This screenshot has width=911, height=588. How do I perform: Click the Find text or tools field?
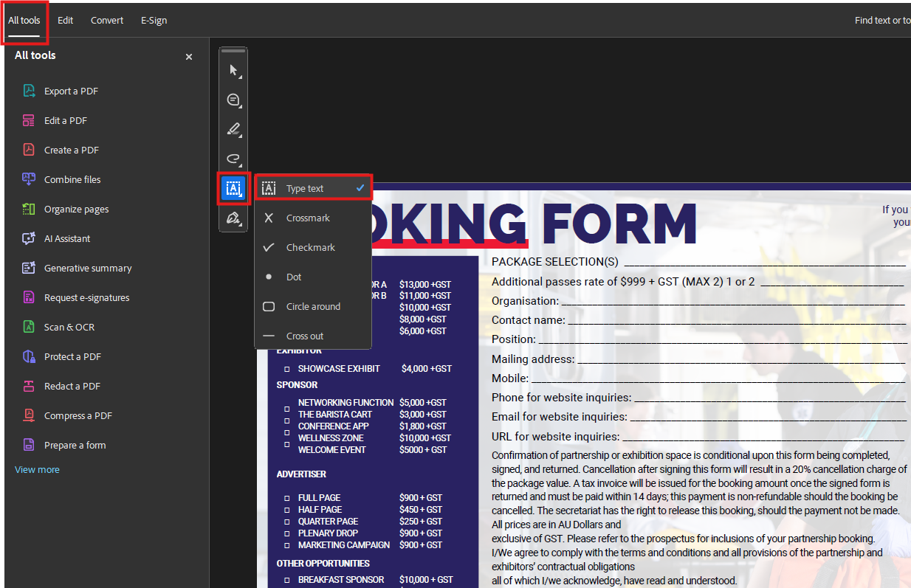click(x=881, y=20)
